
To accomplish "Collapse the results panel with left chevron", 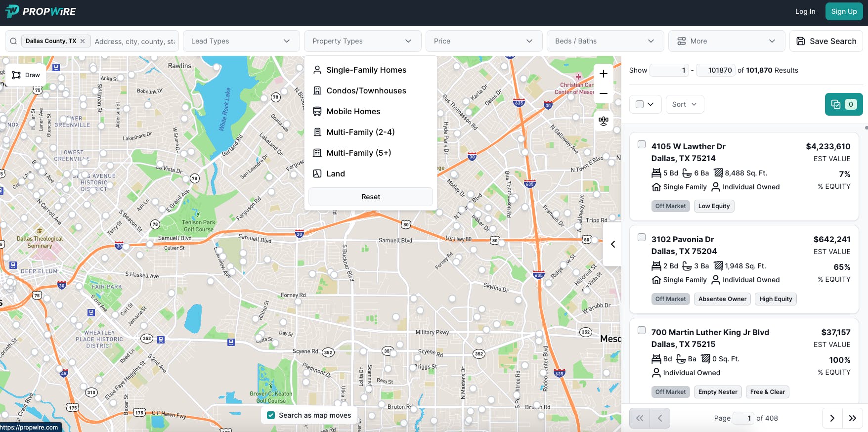I will pos(612,244).
